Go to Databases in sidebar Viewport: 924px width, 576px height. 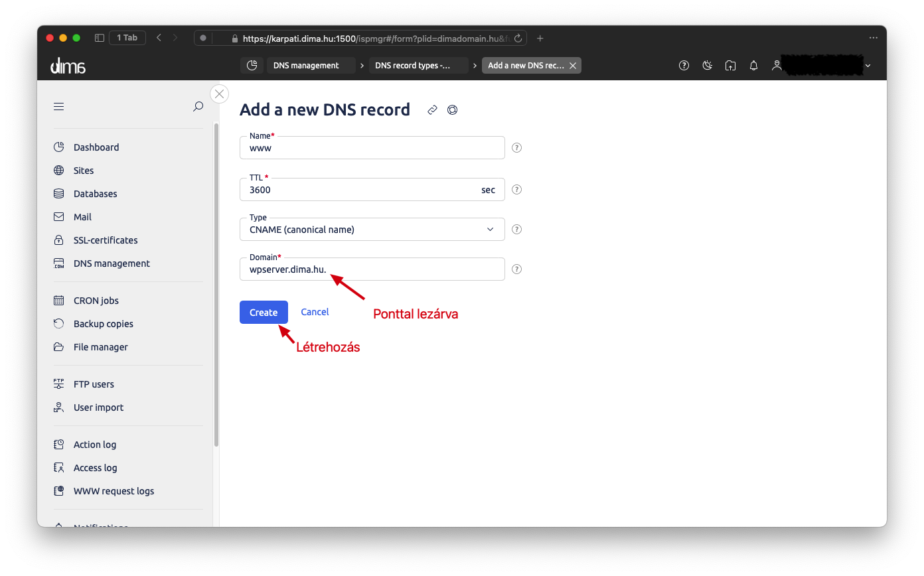95,194
